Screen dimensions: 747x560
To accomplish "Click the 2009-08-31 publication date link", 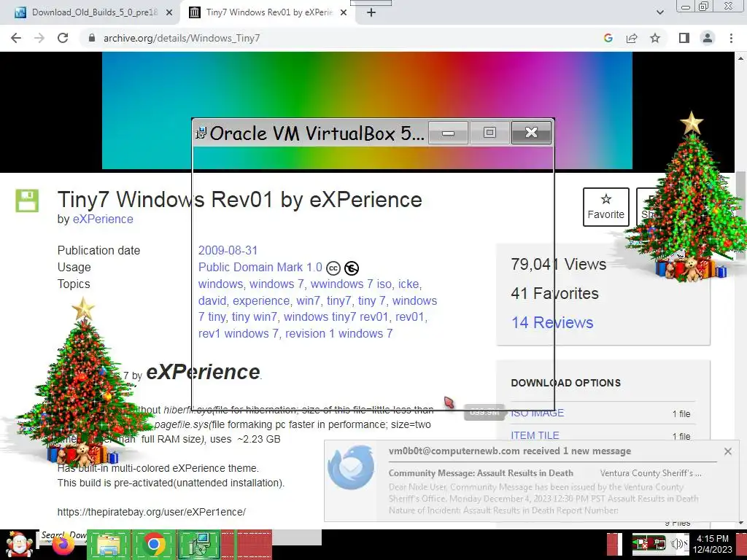I will (x=228, y=251).
